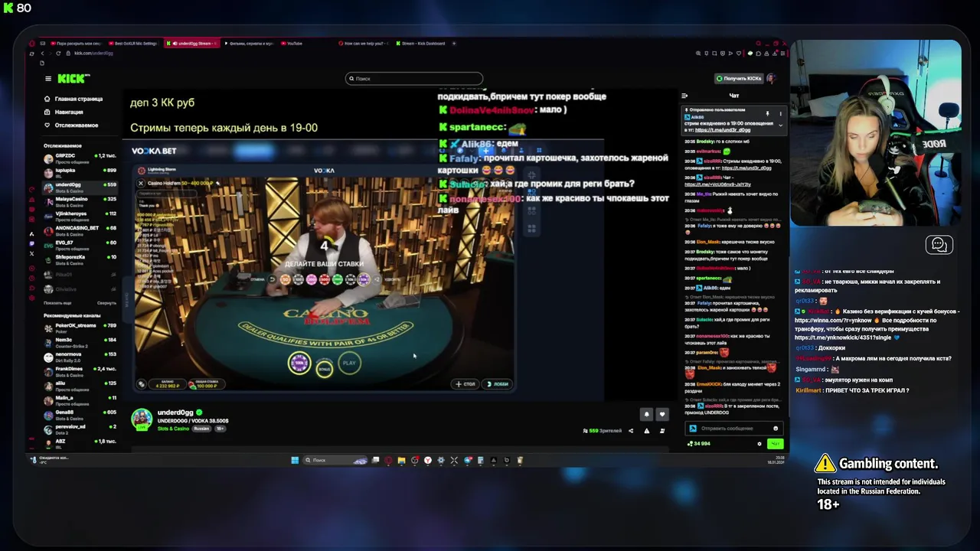Viewport: 980px width, 551px height.
Task: Open the user avatar menu beside Получить KICKs
Action: [x=771, y=78]
